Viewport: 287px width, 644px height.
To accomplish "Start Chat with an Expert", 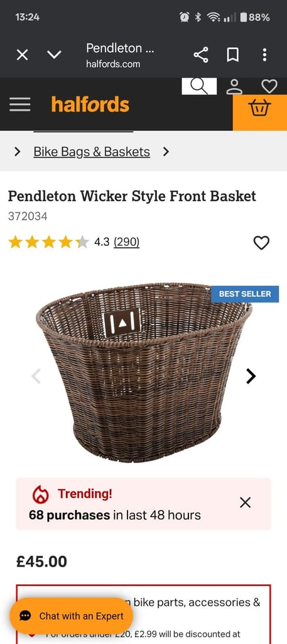I will [72, 616].
